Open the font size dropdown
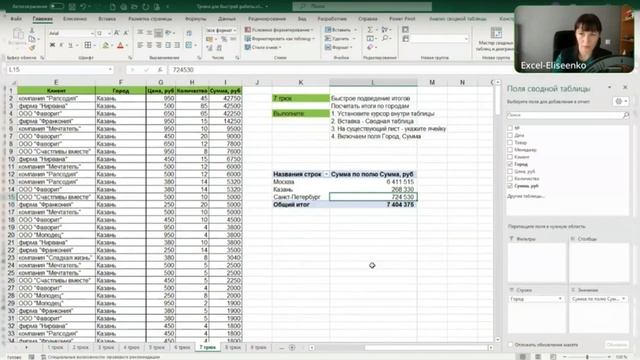Screen dimensions: 640x360 [x=110, y=33]
